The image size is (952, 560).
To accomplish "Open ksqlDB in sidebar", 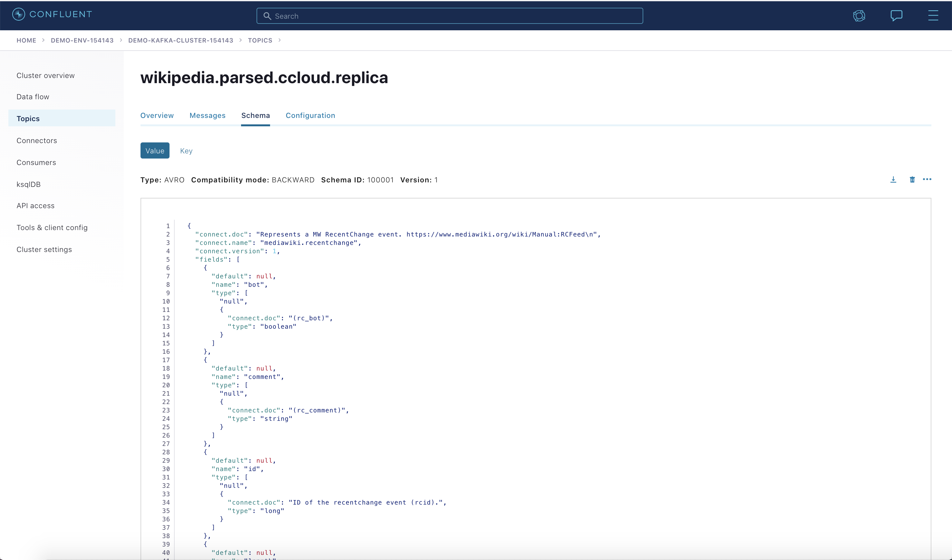I will point(29,184).
